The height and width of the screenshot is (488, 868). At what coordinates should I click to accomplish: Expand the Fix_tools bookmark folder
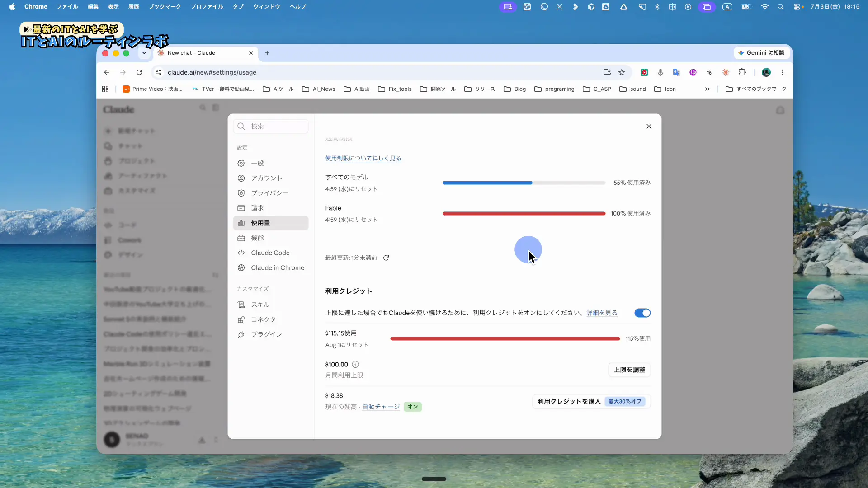pos(395,89)
